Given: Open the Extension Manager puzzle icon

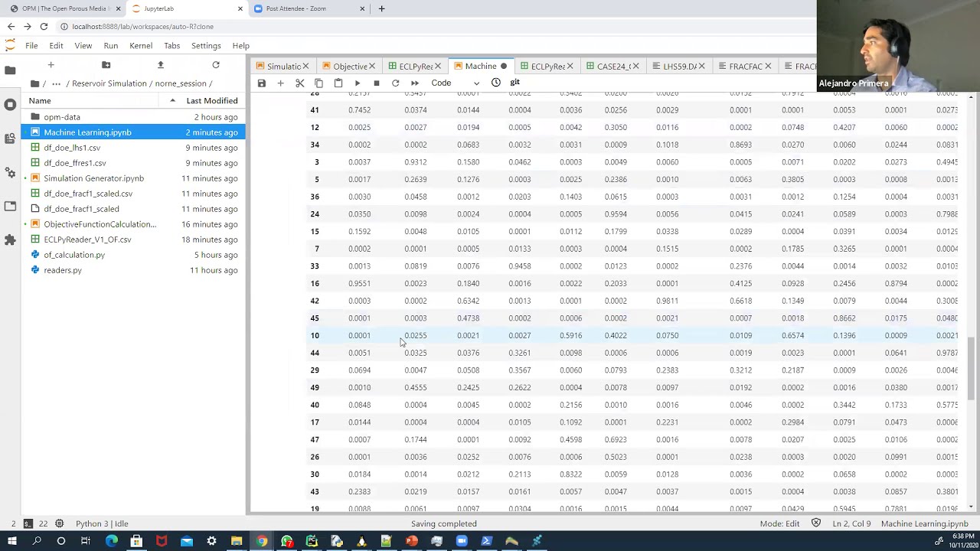Looking at the screenshot, I should tap(10, 240).
